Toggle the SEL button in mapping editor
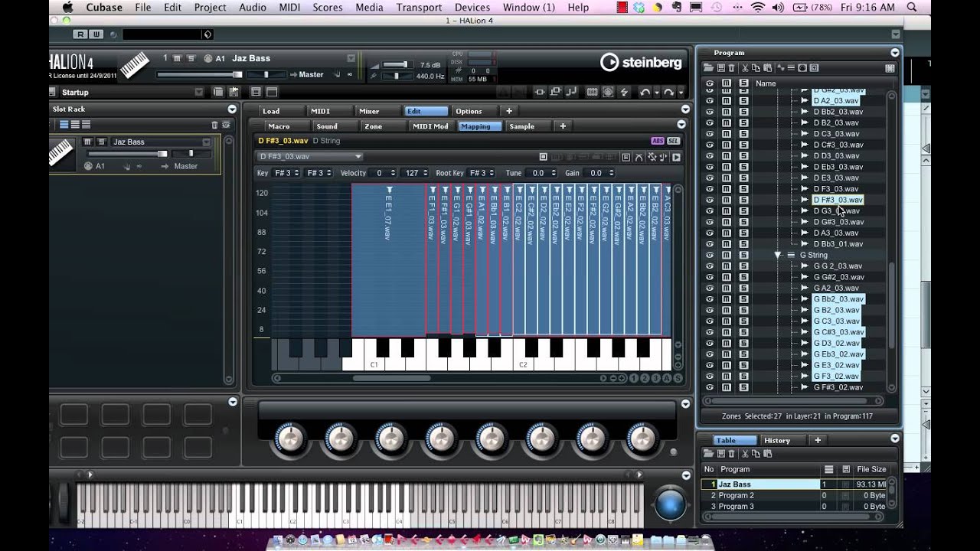Image resolution: width=980 pixels, height=551 pixels. click(x=673, y=141)
